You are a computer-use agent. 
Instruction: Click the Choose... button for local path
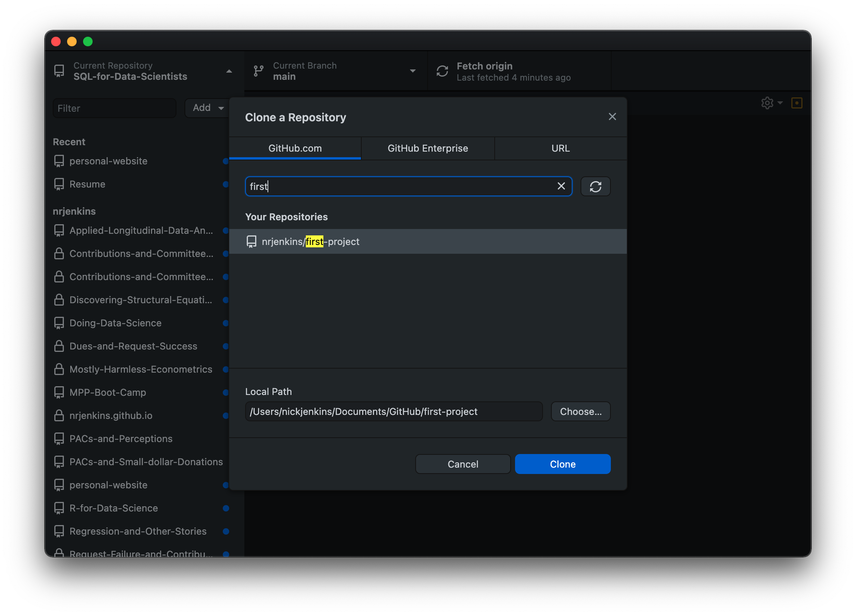581,411
